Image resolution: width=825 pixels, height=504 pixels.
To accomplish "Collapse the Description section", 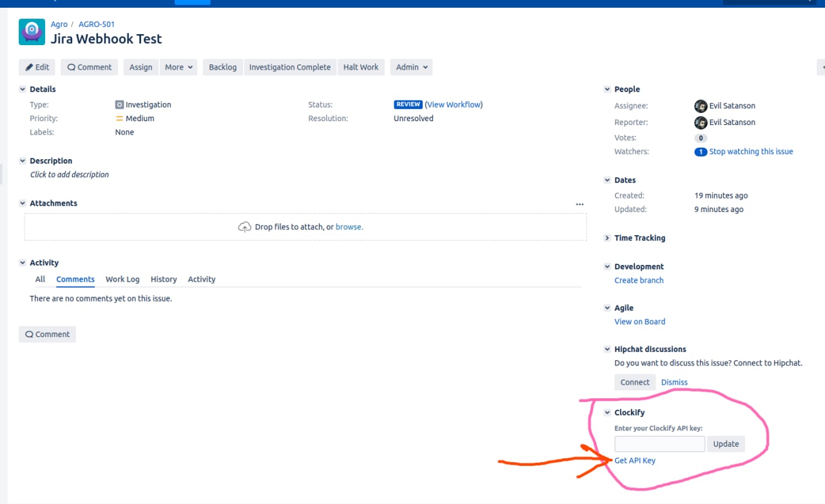I will click(x=23, y=160).
